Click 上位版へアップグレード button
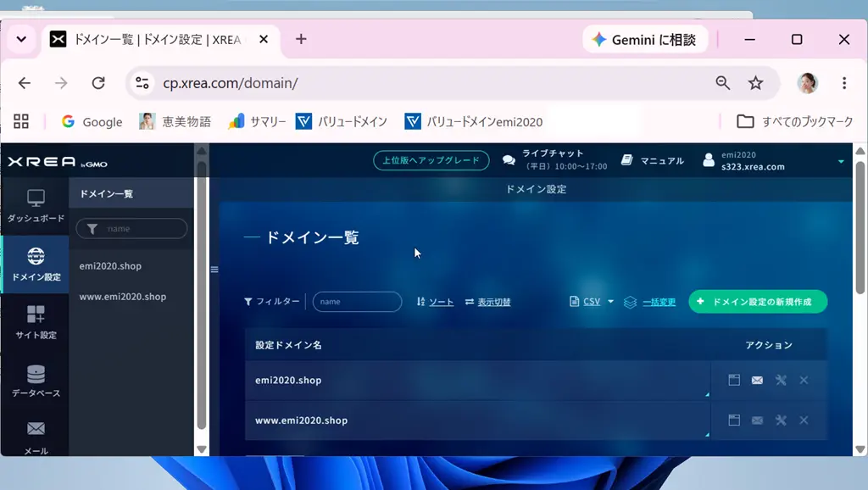This screenshot has width=868, height=490. [431, 160]
